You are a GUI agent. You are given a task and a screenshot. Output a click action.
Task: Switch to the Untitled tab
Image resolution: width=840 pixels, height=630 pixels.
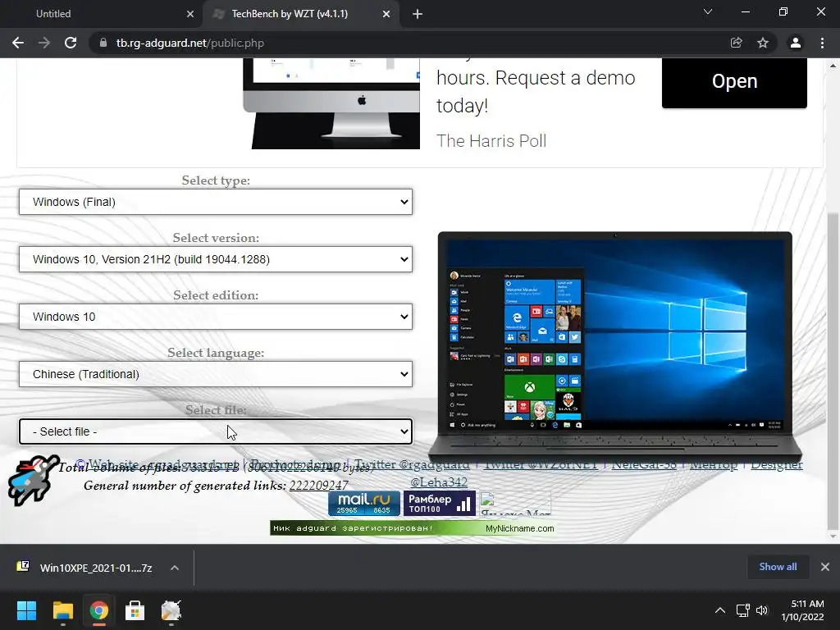click(101, 14)
